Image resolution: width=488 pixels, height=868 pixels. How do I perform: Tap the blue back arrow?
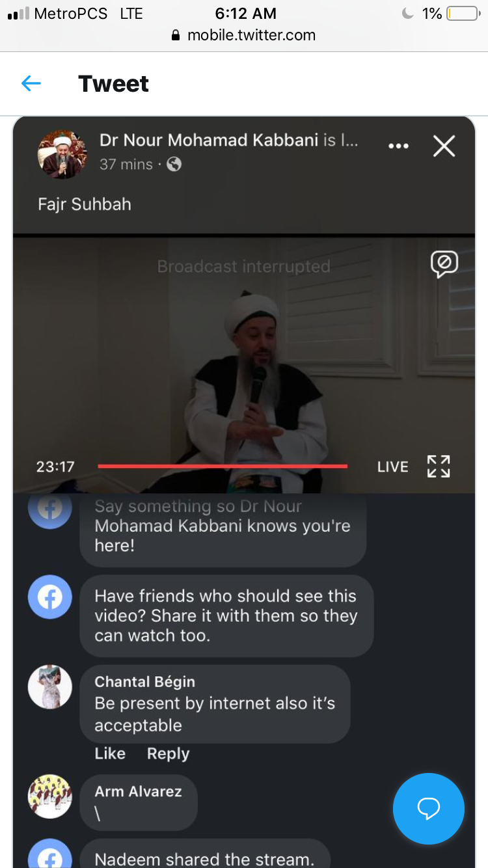pyautogui.click(x=31, y=83)
